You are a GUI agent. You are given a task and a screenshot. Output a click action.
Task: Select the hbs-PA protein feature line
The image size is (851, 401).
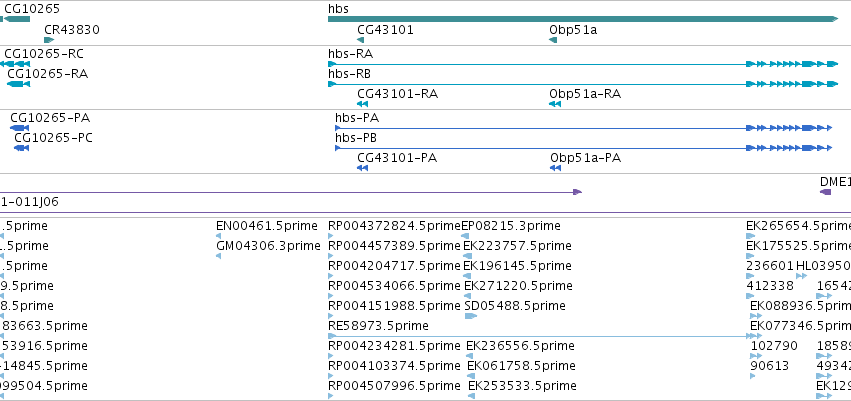point(583,128)
